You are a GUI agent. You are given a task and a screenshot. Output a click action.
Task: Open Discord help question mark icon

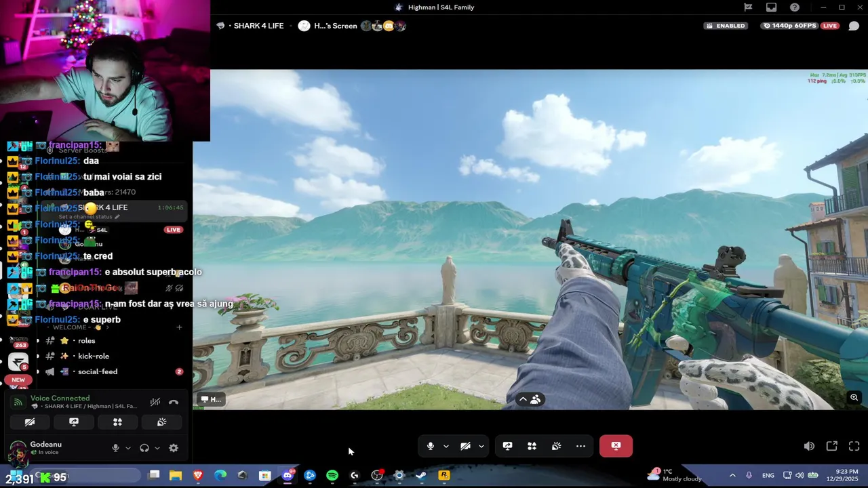[795, 7]
